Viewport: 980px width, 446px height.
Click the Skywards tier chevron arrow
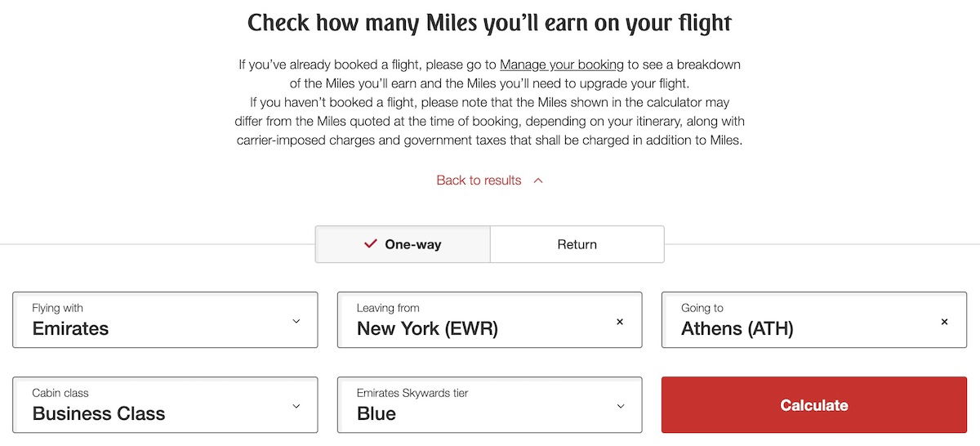pos(620,406)
